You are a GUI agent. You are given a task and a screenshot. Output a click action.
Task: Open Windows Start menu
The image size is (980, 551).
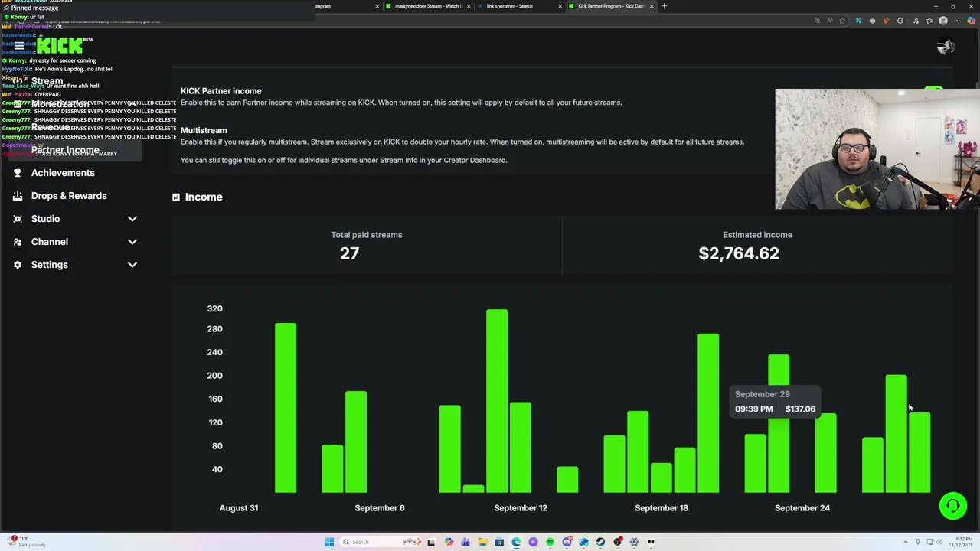[329, 542]
